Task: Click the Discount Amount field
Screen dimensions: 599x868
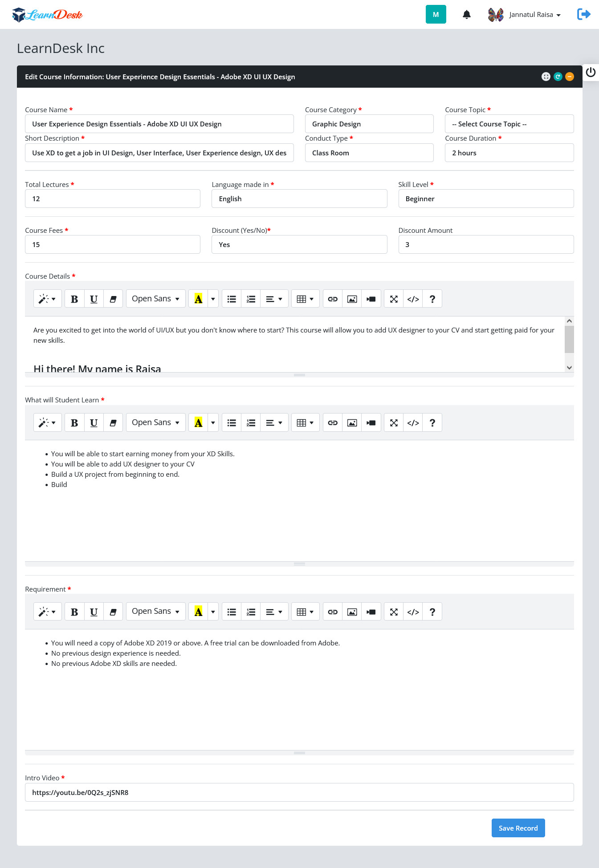Action: click(486, 244)
